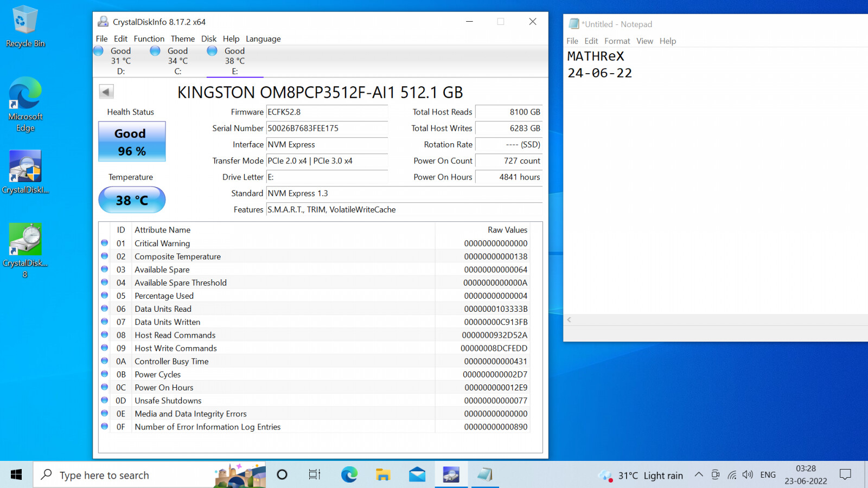The height and width of the screenshot is (488, 868).
Task: Open the CrystalDiskMark 8 desktop shortcut
Action: point(25,251)
